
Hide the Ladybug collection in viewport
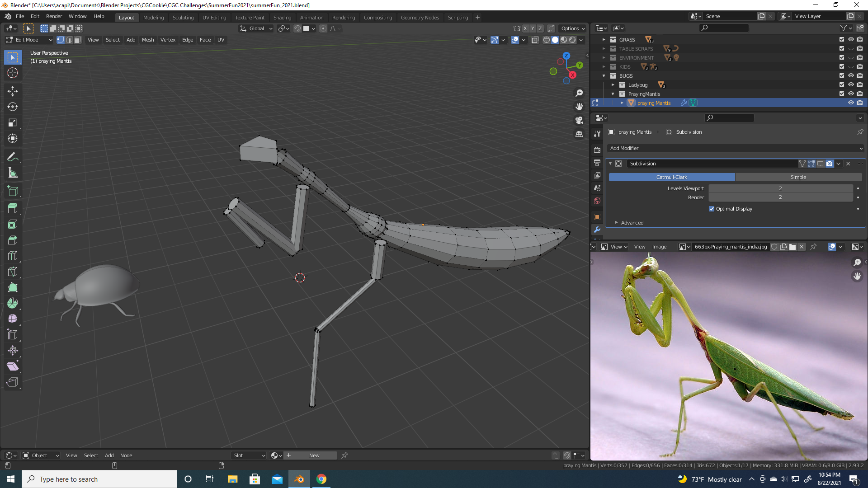(850, 85)
